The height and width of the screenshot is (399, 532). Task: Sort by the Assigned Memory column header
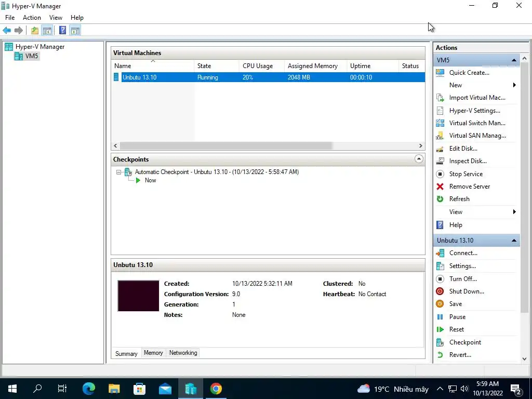[x=315, y=66]
